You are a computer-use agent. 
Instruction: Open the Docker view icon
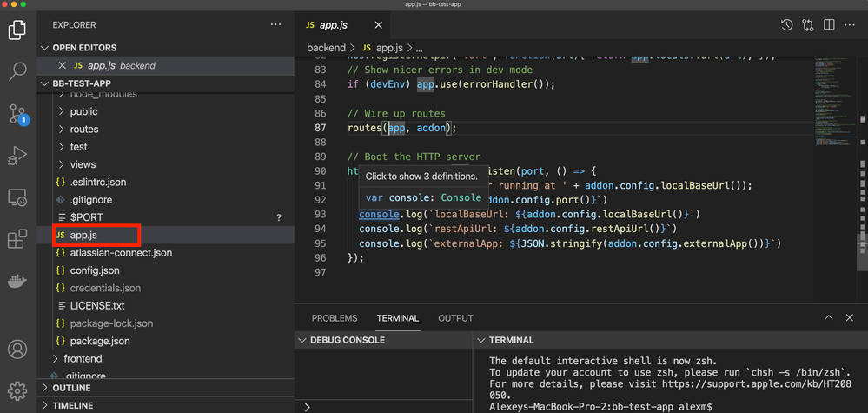(17, 281)
